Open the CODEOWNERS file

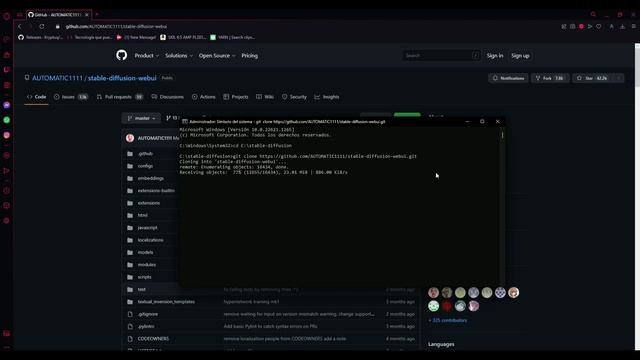(153, 339)
